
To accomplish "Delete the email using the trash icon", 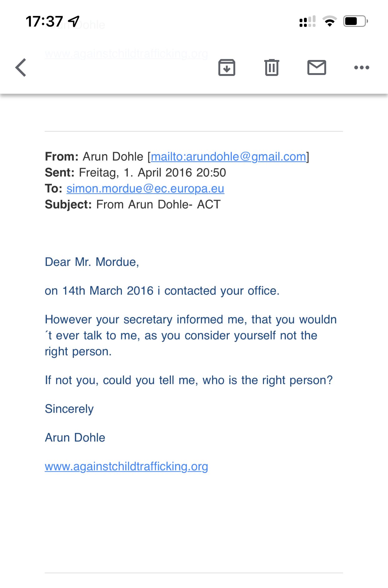I will pos(272,67).
